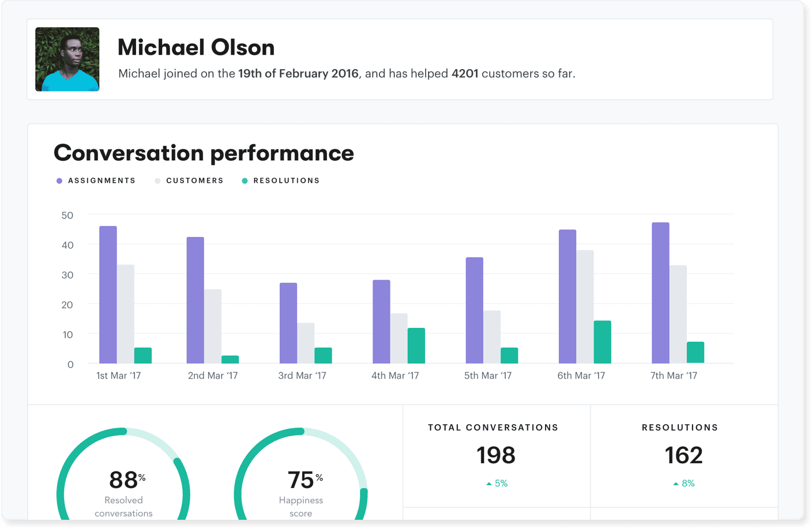The image size is (812, 529).
Task: Expand the Conversation performance chart section
Action: coord(203,153)
